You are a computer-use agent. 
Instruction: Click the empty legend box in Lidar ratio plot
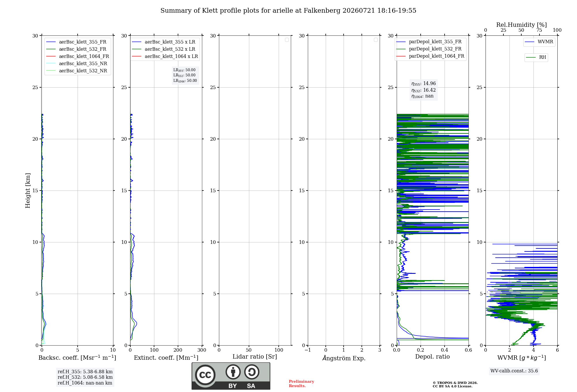[x=287, y=40]
